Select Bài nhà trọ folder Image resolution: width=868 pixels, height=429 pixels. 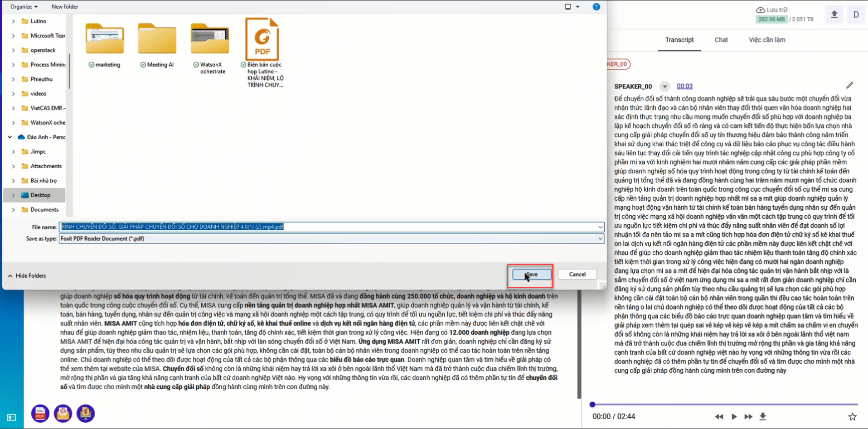click(44, 181)
